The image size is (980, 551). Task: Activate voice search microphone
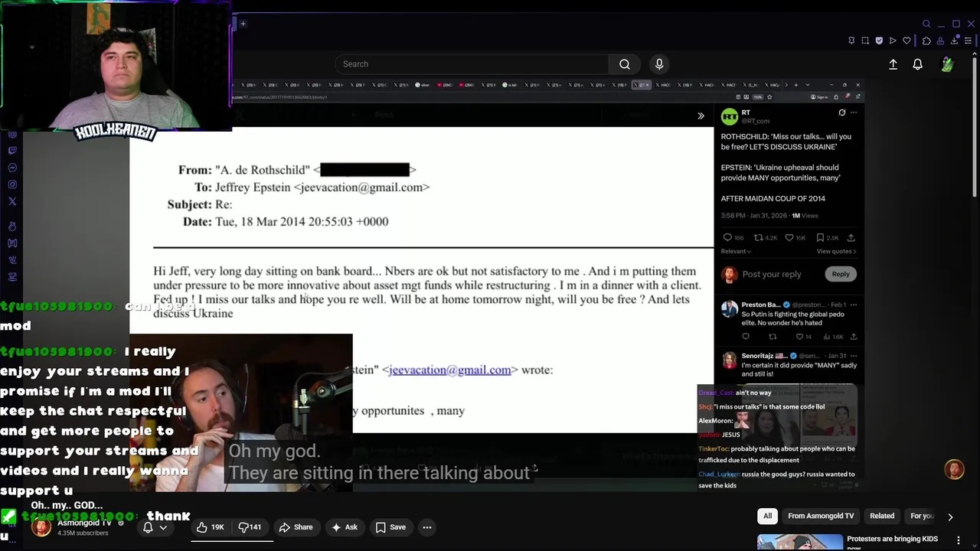tap(659, 64)
